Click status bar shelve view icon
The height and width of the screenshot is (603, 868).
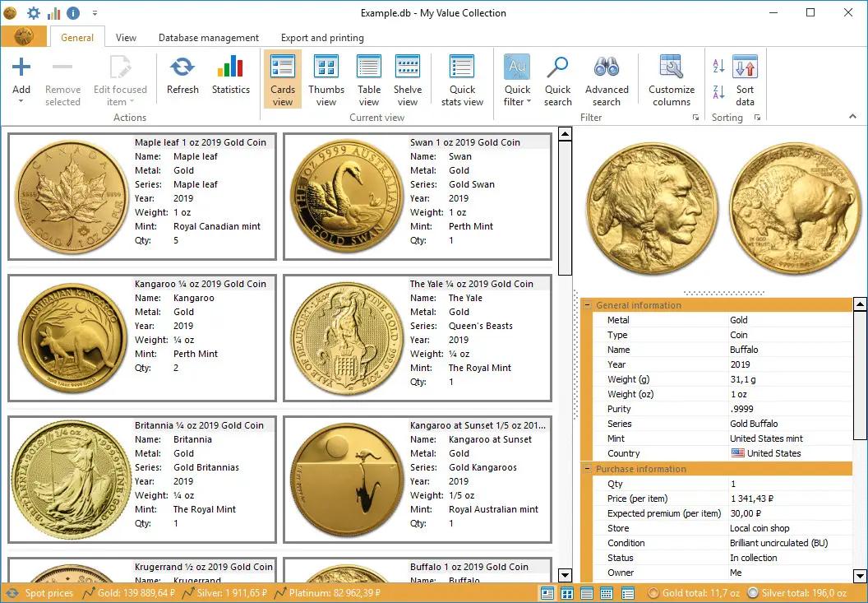click(x=607, y=594)
